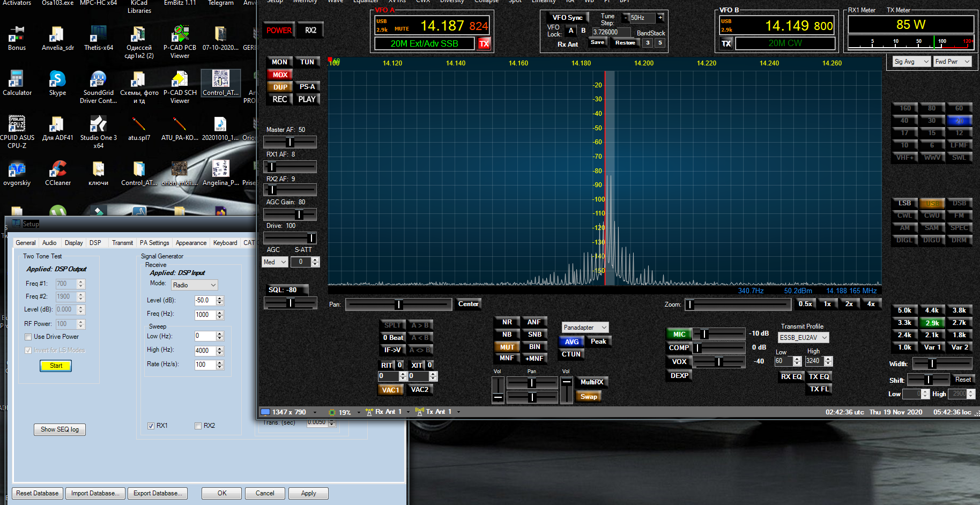Click the Export Database button

tap(158, 493)
